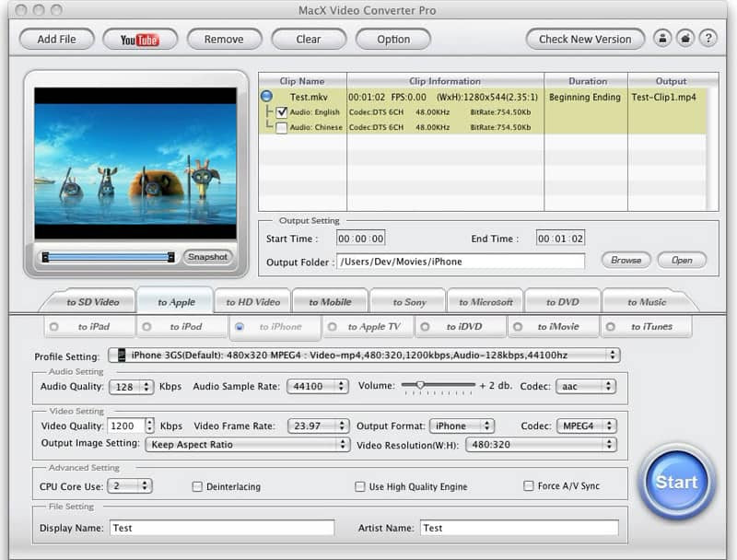The image size is (737, 560).
Task: Enable the Audio: Chinese track
Action: 282,128
